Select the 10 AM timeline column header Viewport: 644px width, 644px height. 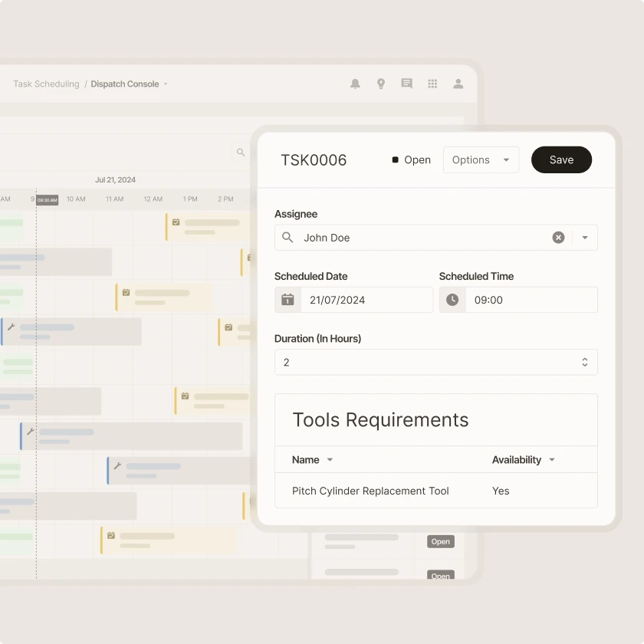[x=76, y=199]
